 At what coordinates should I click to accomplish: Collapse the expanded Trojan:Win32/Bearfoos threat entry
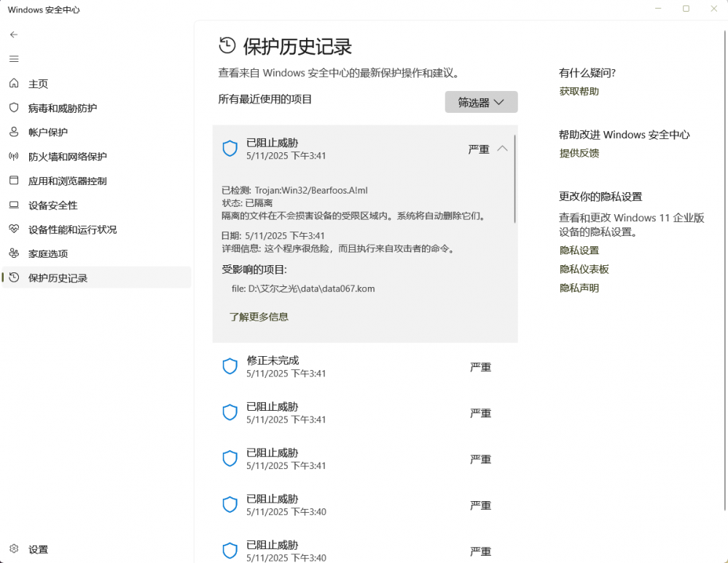point(502,148)
